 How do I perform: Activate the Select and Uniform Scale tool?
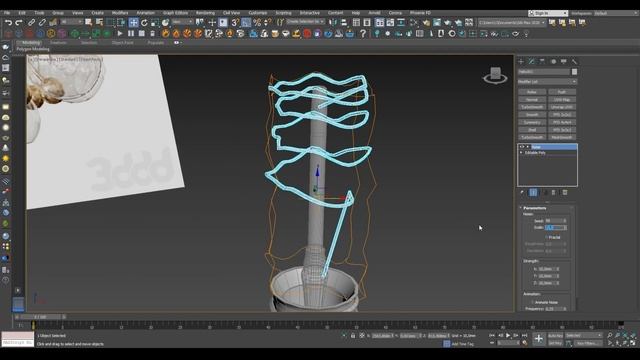pyautogui.click(x=155, y=22)
